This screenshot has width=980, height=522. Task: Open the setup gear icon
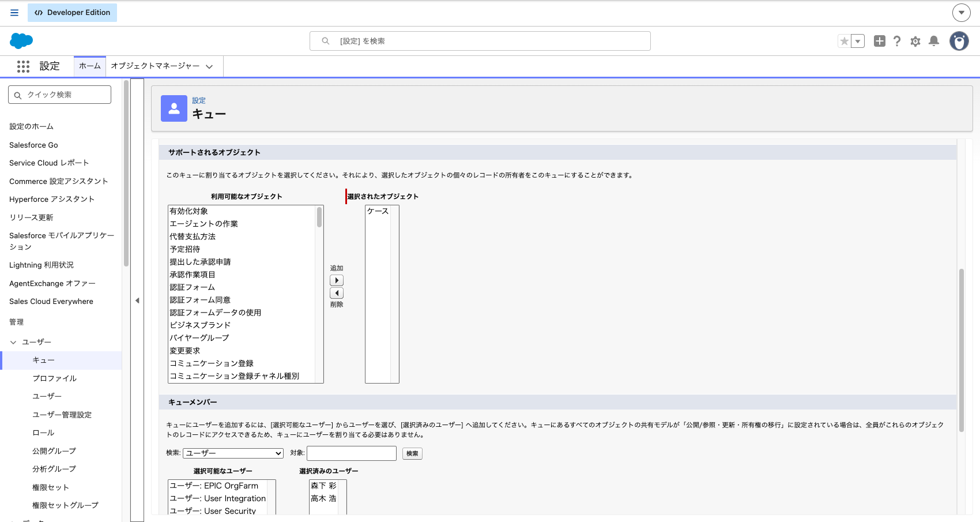coord(915,41)
